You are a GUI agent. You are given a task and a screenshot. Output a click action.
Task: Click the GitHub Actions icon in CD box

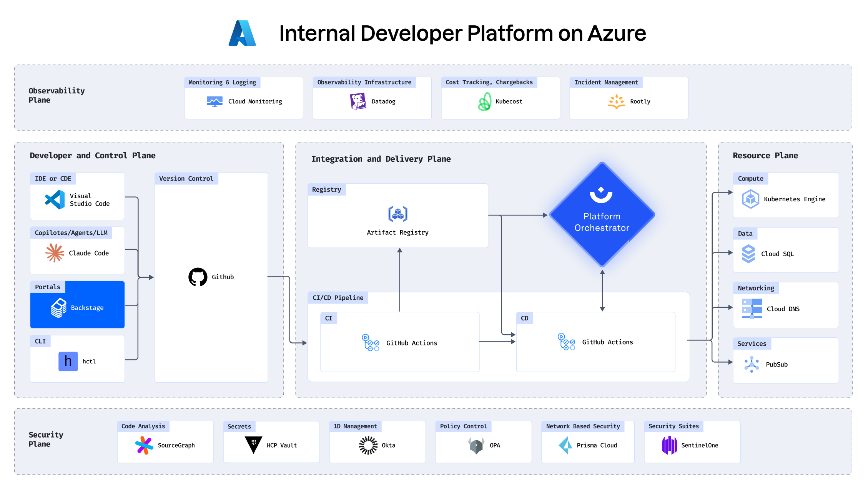point(566,342)
